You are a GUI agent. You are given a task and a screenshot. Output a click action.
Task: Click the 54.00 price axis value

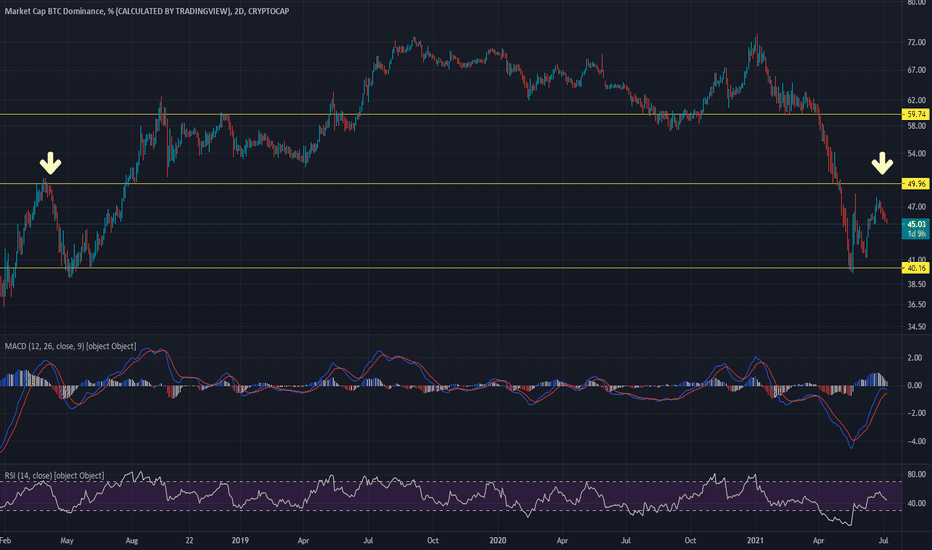click(916, 153)
